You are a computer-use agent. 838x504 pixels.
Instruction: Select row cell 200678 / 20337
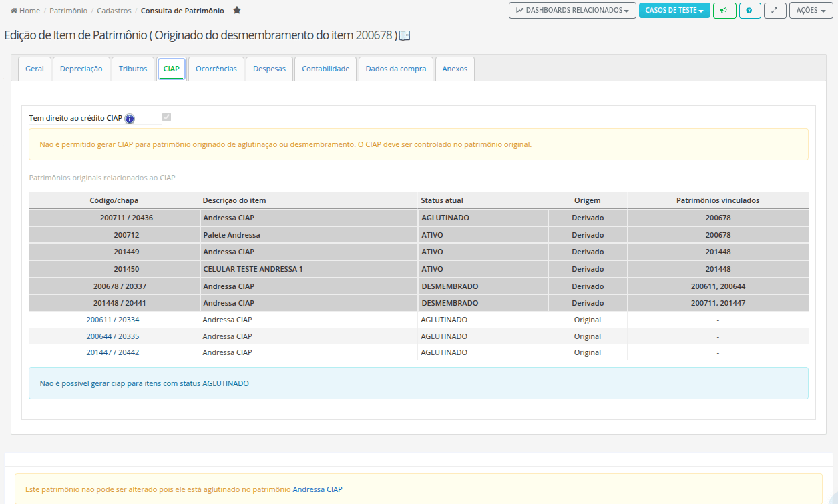click(x=114, y=286)
